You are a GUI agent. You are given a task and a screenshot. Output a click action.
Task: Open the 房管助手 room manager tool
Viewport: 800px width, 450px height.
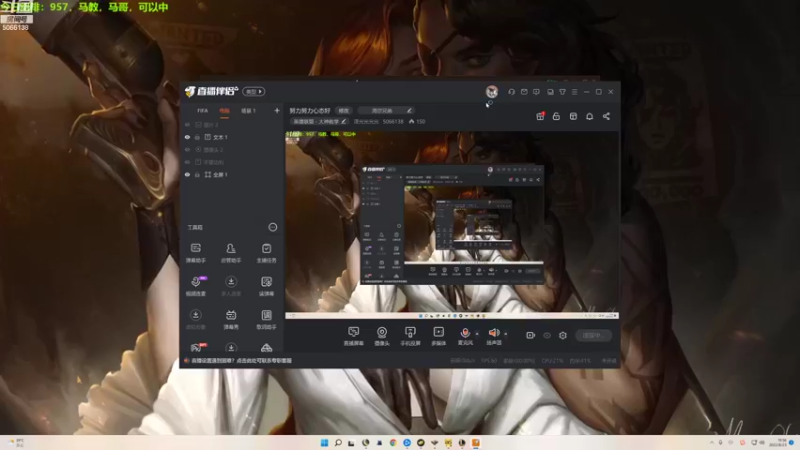pos(231,253)
